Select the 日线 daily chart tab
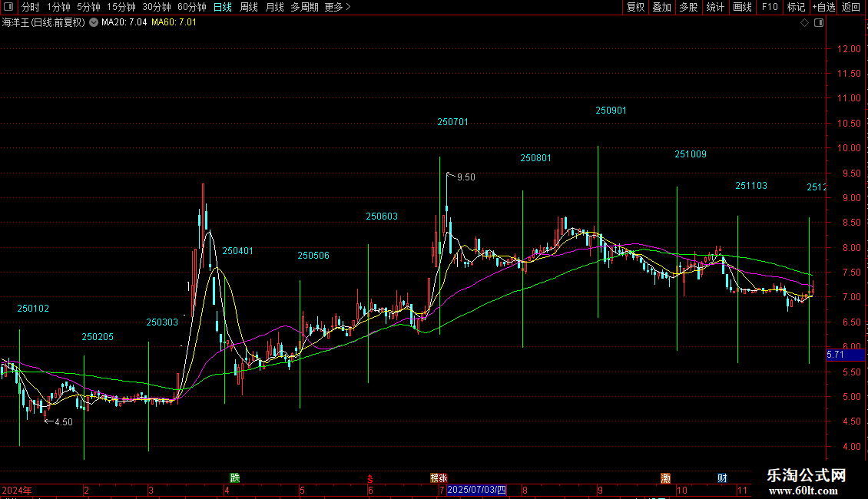 [x=223, y=7]
